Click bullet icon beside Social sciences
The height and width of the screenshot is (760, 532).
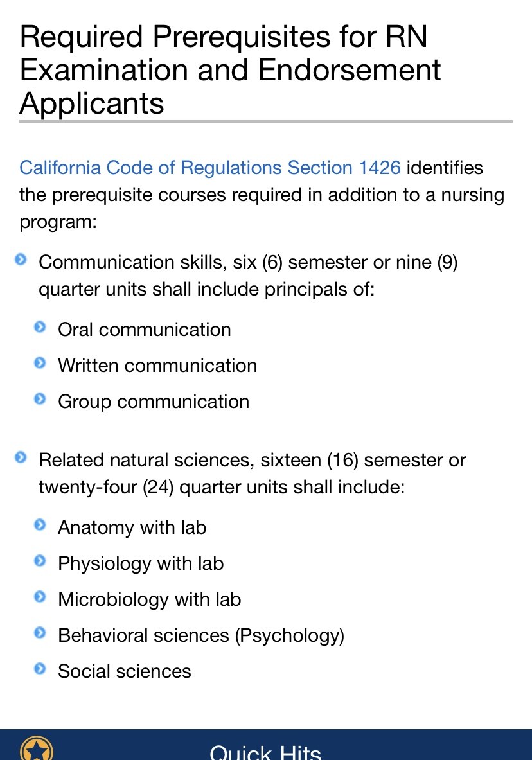click(40, 669)
